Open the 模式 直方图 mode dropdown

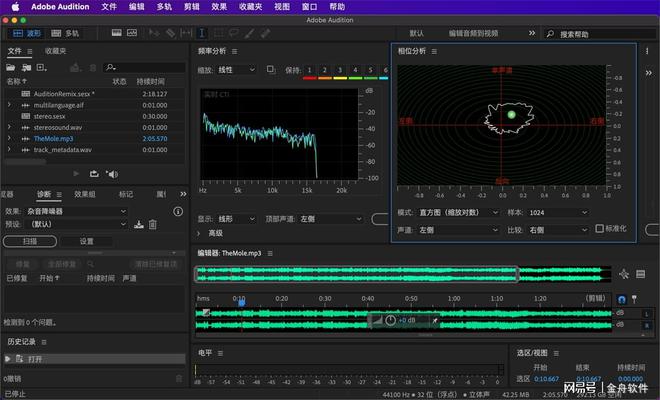[x=458, y=213]
